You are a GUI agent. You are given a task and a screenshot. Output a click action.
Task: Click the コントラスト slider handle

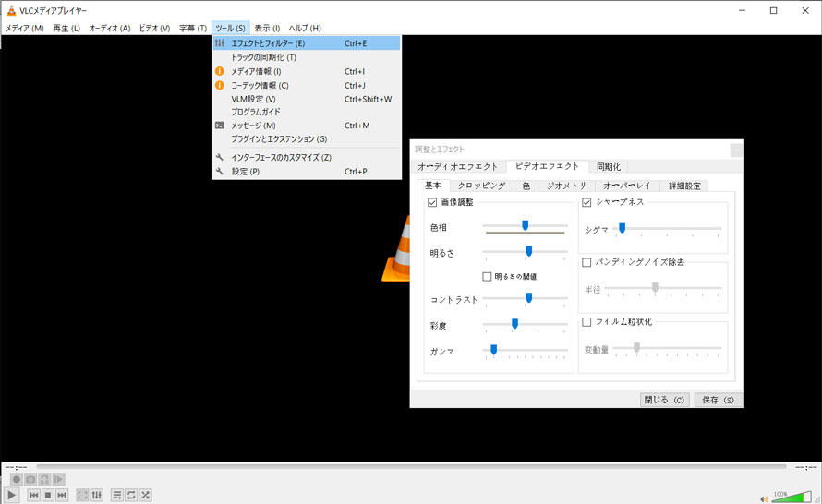pyautogui.click(x=528, y=298)
